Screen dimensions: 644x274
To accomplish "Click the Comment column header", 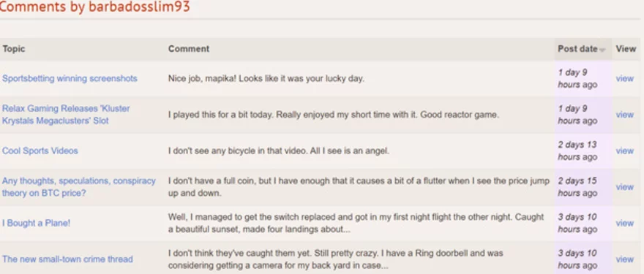I will [x=189, y=49].
